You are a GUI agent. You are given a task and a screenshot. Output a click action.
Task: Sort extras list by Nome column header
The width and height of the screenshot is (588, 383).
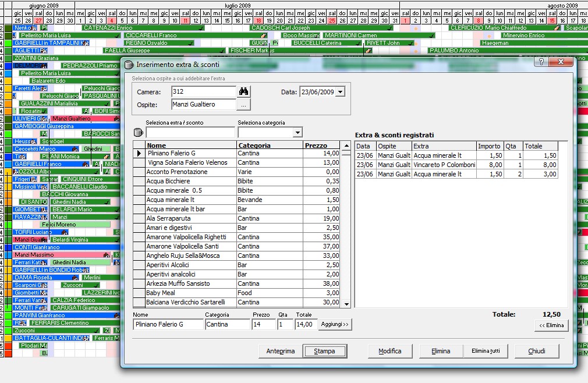[x=191, y=146]
